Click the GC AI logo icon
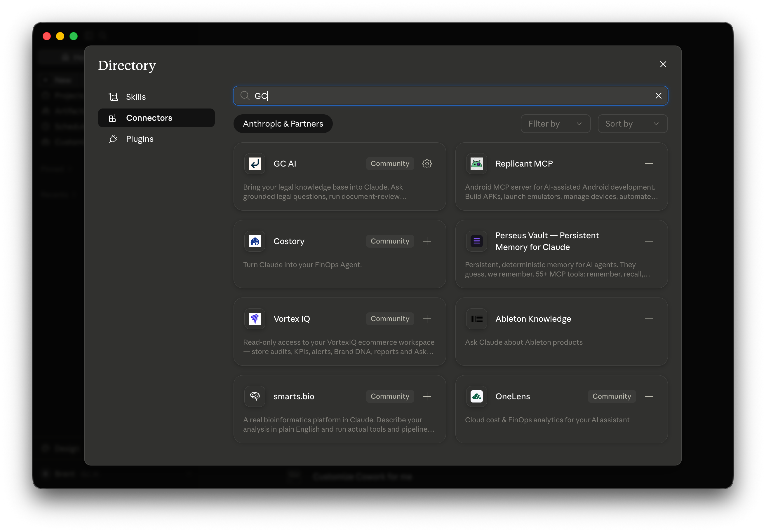Image resolution: width=766 pixels, height=532 pixels. pos(255,164)
